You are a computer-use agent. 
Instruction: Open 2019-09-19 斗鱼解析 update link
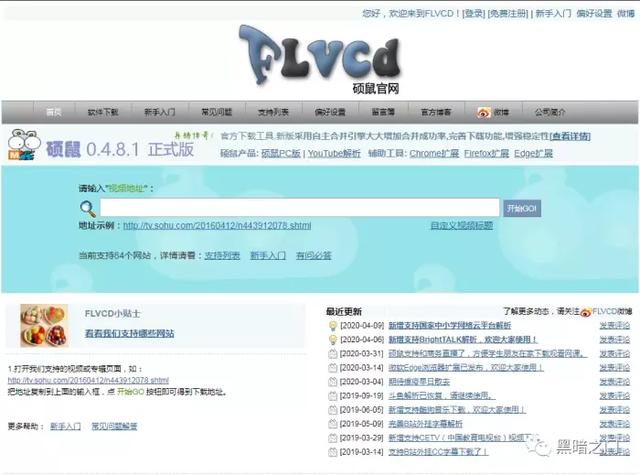click(x=442, y=396)
